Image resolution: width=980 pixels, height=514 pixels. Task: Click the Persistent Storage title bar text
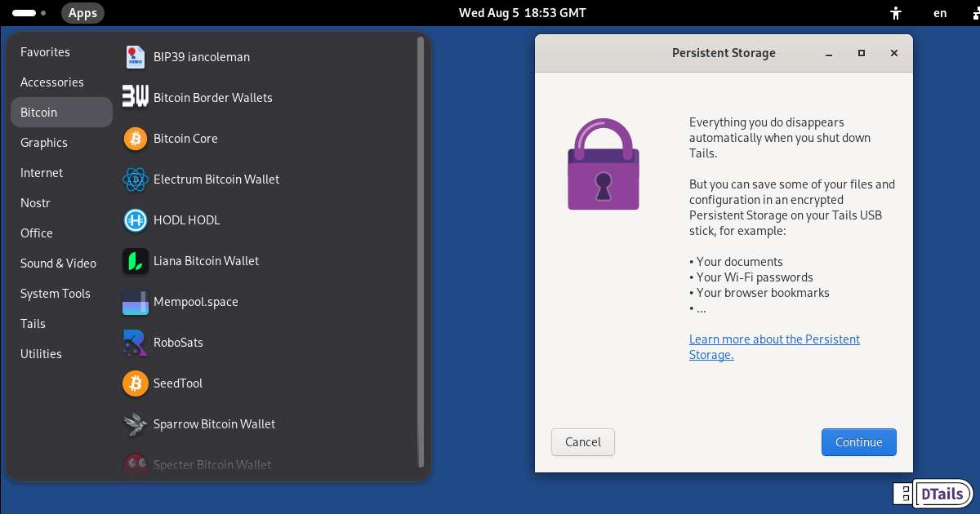coord(724,53)
